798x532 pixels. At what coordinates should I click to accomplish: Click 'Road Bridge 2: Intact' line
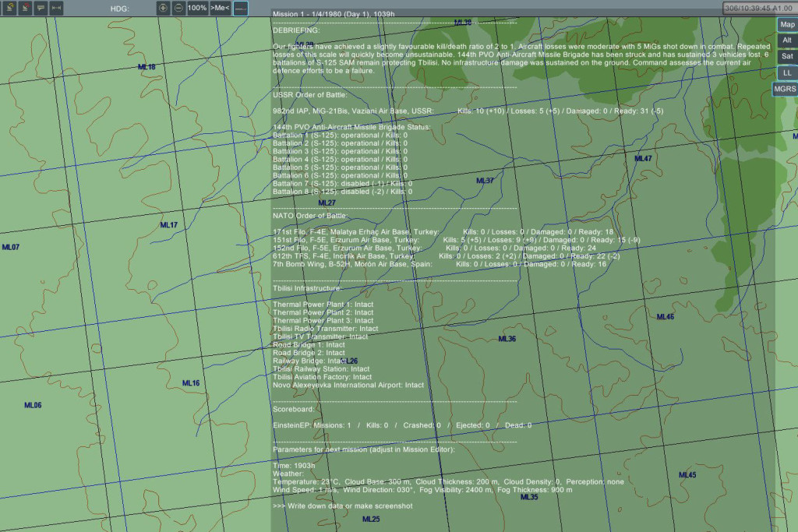click(309, 353)
